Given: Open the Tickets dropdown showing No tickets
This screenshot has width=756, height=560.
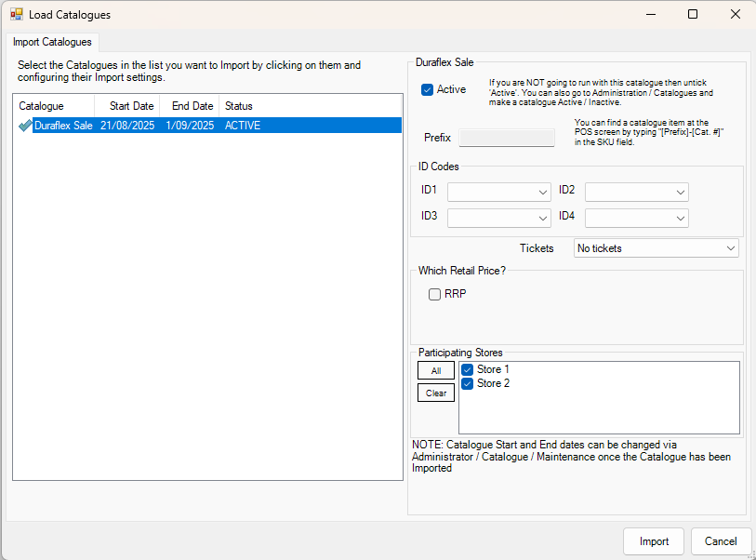Looking at the screenshot, I should click(x=656, y=248).
